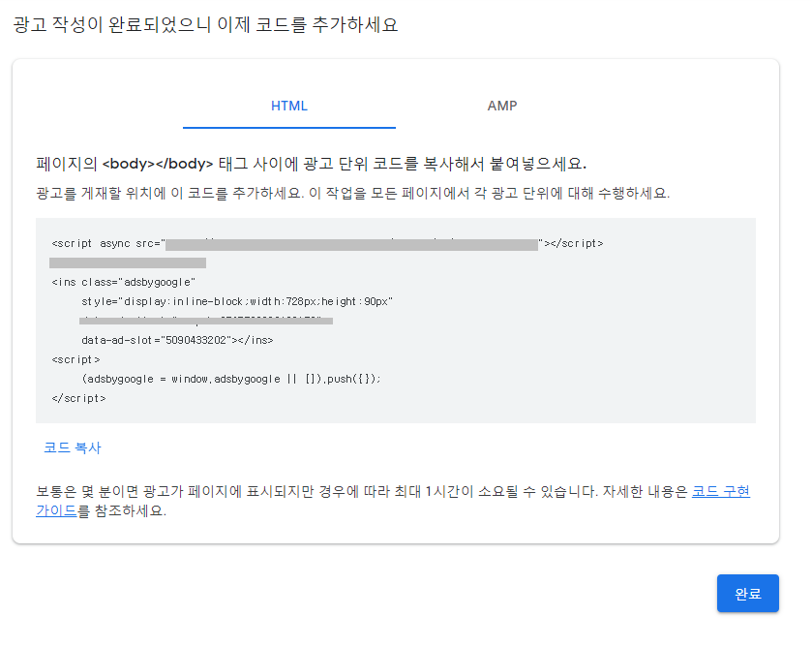Click the script async src code line

pyautogui.click(x=327, y=244)
